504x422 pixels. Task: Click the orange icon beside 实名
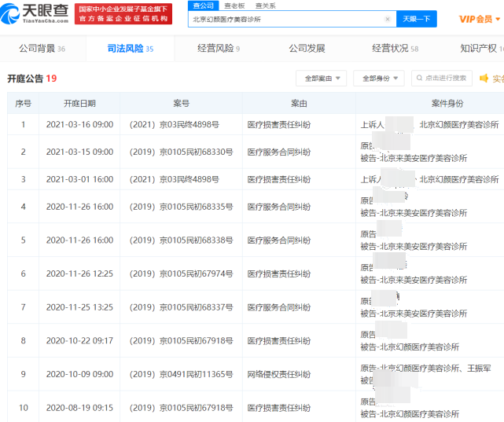[484, 79]
